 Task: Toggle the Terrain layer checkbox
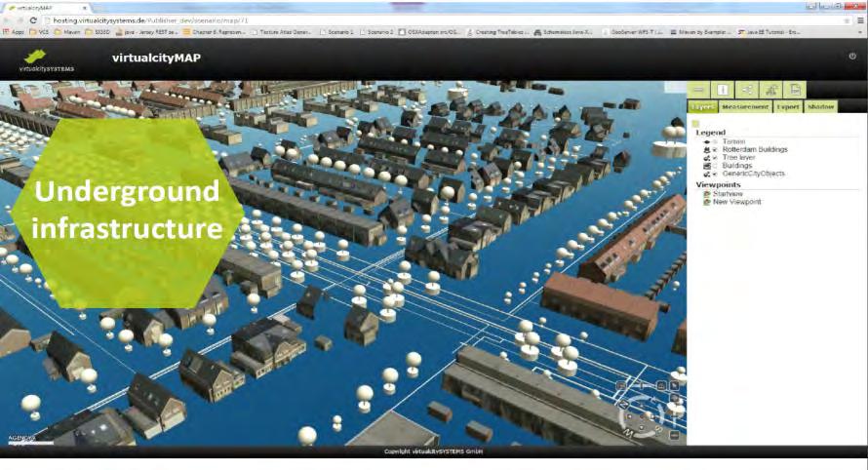point(715,142)
